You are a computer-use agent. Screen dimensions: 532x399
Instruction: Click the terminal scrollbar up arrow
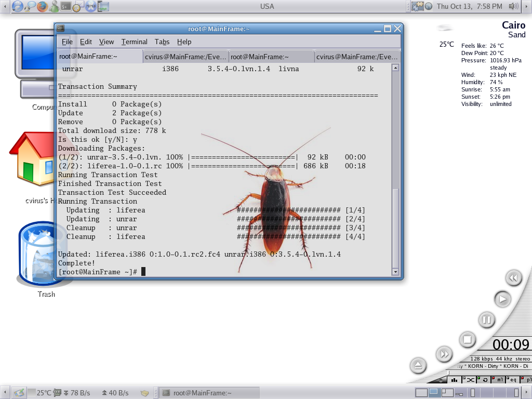[x=395, y=68]
